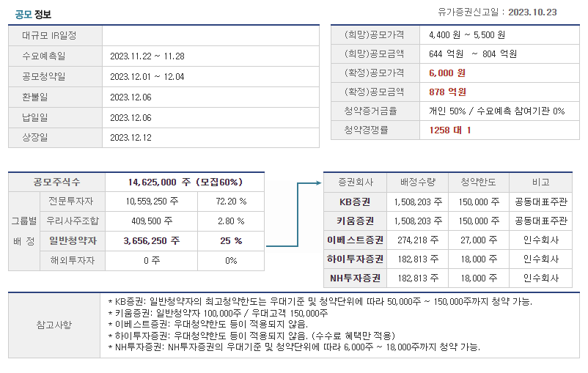Viewport: 588px width, 373px height.
Task: Select the confirmed amount 878 억원
Action: tap(447, 92)
